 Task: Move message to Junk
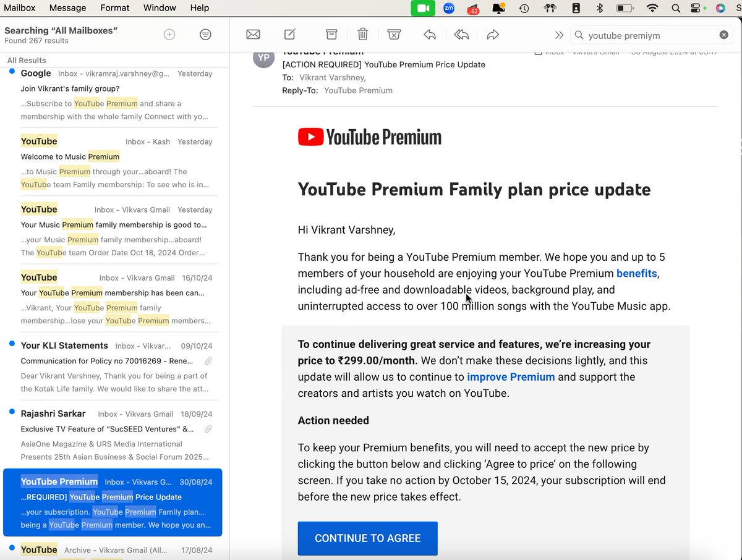click(394, 35)
